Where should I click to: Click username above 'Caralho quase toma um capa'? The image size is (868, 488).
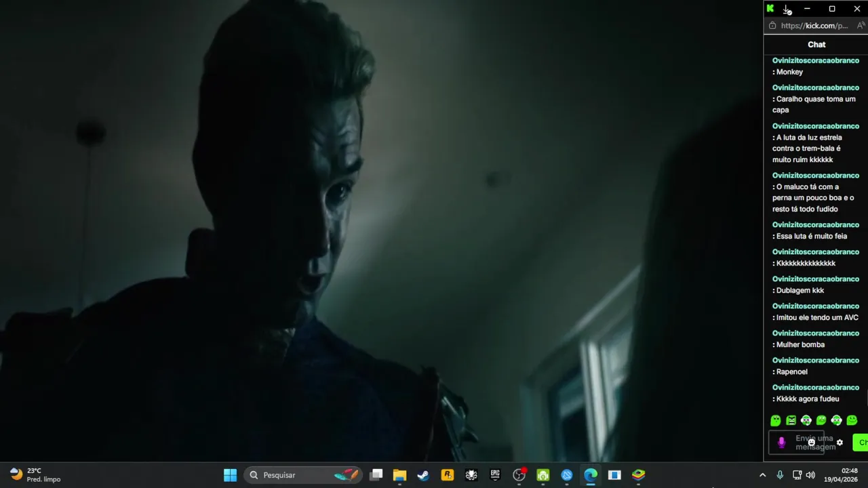[816, 87]
